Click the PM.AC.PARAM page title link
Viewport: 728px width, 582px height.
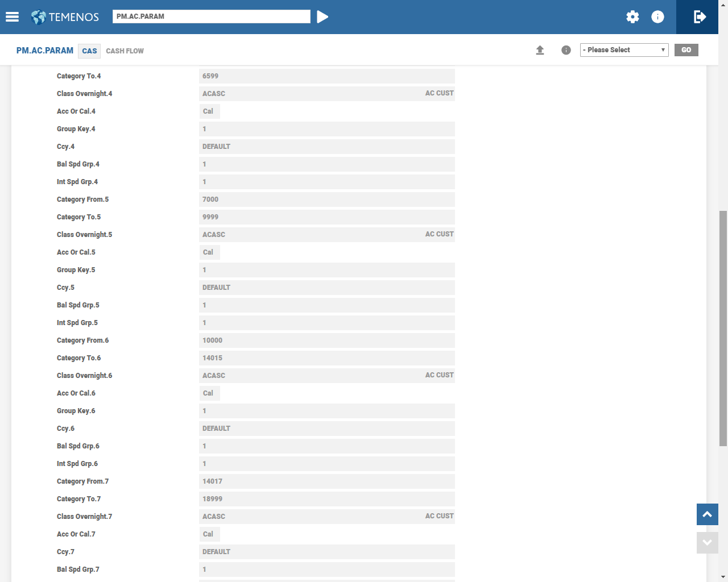tap(45, 51)
